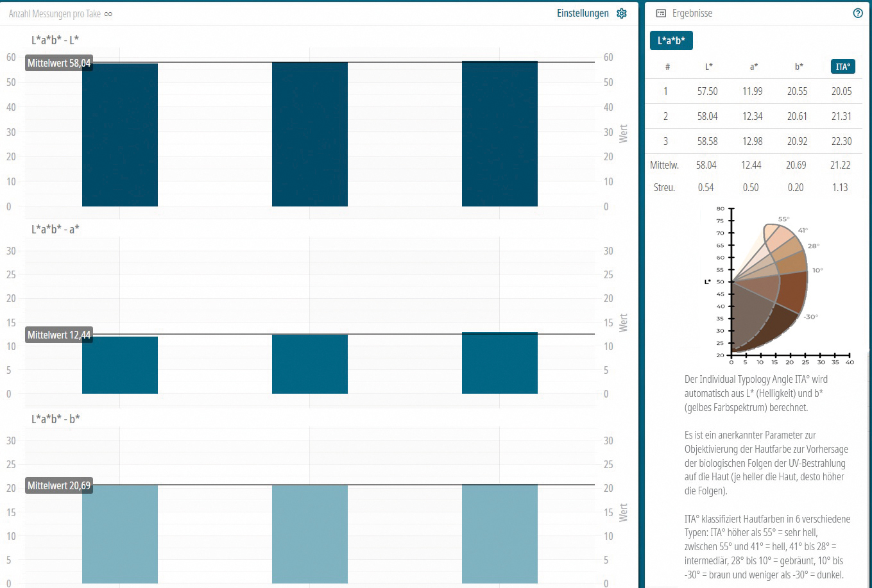The width and height of the screenshot is (872, 588).
Task: Open the Einstellungen gear icon
Action: (x=621, y=13)
